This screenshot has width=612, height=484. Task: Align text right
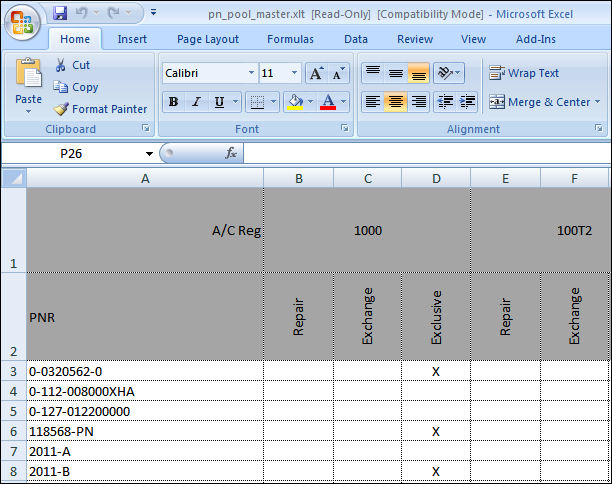[418, 102]
